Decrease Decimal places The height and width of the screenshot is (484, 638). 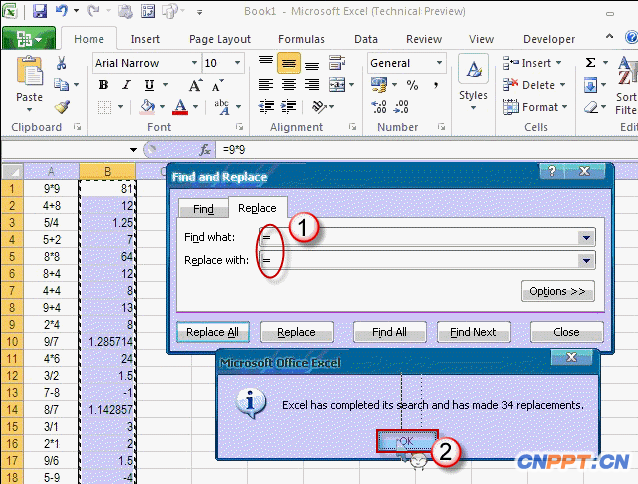[x=401, y=107]
